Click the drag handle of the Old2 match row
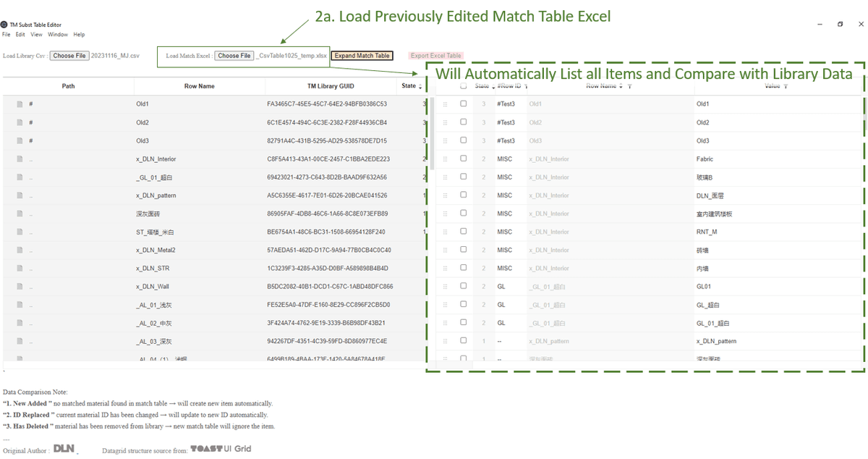Viewport: 868px width, 459px height. [x=445, y=122]
